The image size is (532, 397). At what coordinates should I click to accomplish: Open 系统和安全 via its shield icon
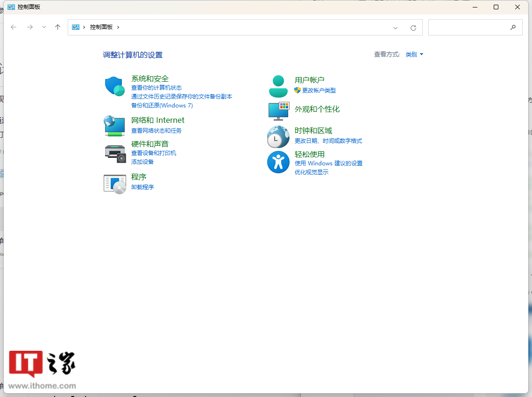[x=114, y=86]
